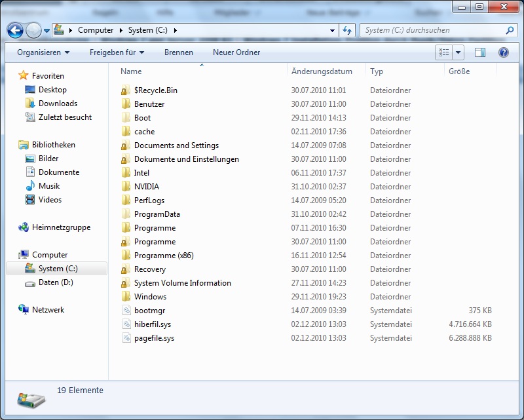
Task: Click the Dokumente und Einstellungen folder icon
Action: coord(126,159)
